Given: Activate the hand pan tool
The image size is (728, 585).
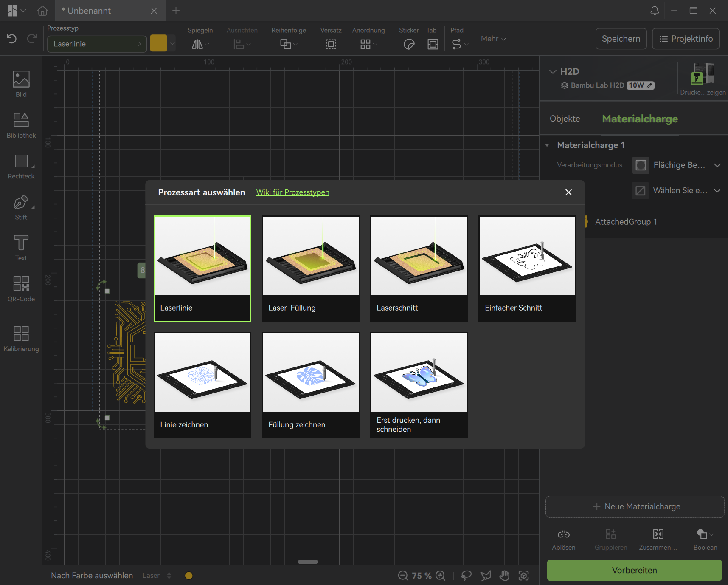Looking at the screenshot, I should (x=504, y=576).
